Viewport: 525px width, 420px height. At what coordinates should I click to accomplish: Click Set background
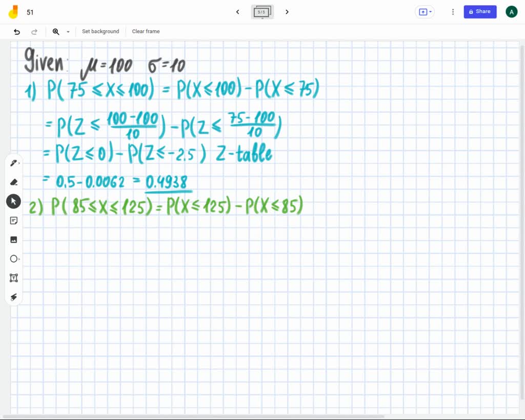pos(100,31)
